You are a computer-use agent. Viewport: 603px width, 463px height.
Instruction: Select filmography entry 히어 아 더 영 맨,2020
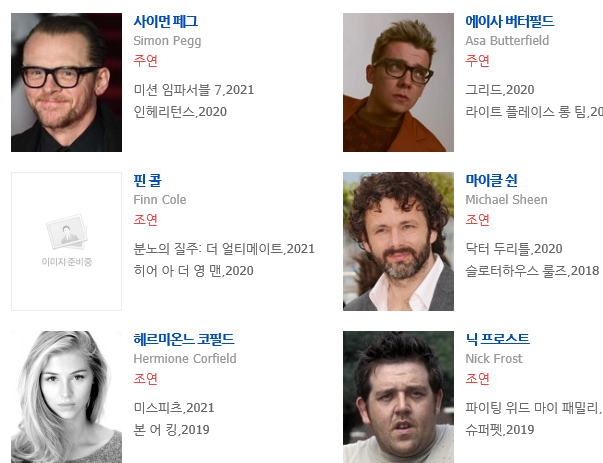tap(193, 270)
